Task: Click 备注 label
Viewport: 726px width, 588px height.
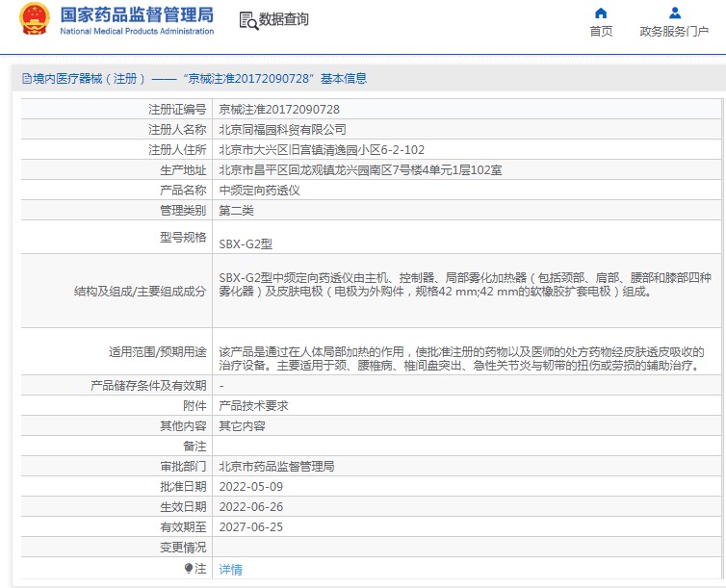Action: click(194, 446)
